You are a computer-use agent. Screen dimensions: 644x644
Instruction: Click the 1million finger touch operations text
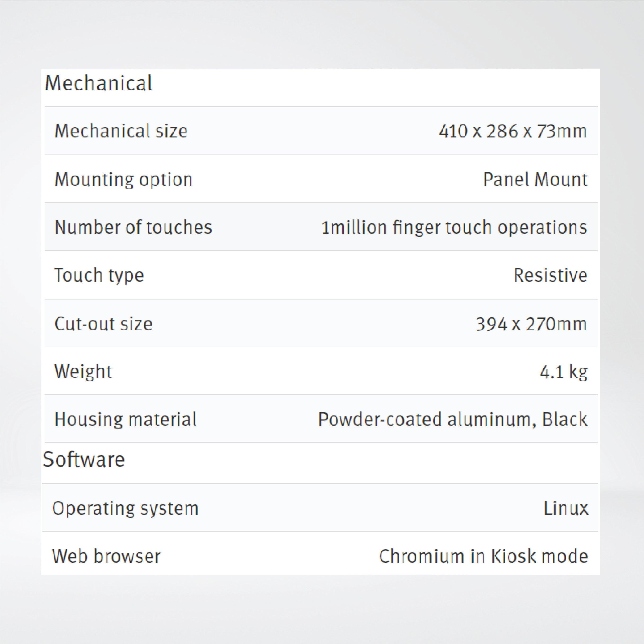[454, 228]
